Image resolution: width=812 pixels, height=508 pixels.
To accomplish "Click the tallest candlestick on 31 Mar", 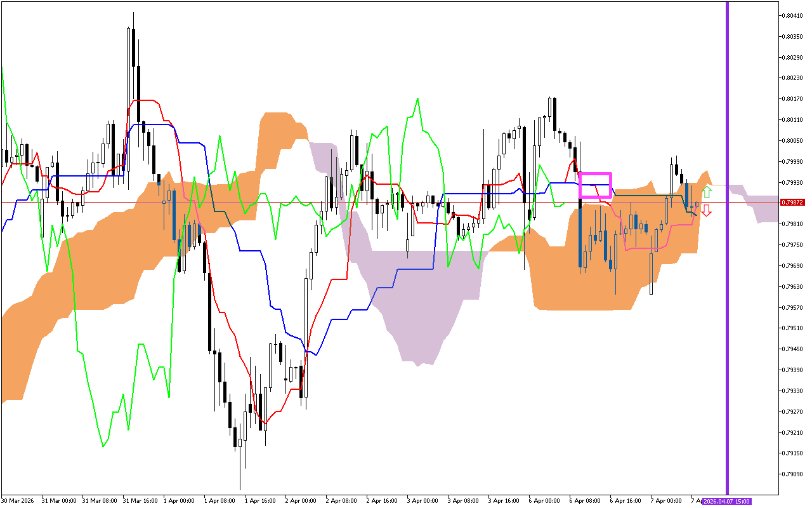I will pos(129,95).
